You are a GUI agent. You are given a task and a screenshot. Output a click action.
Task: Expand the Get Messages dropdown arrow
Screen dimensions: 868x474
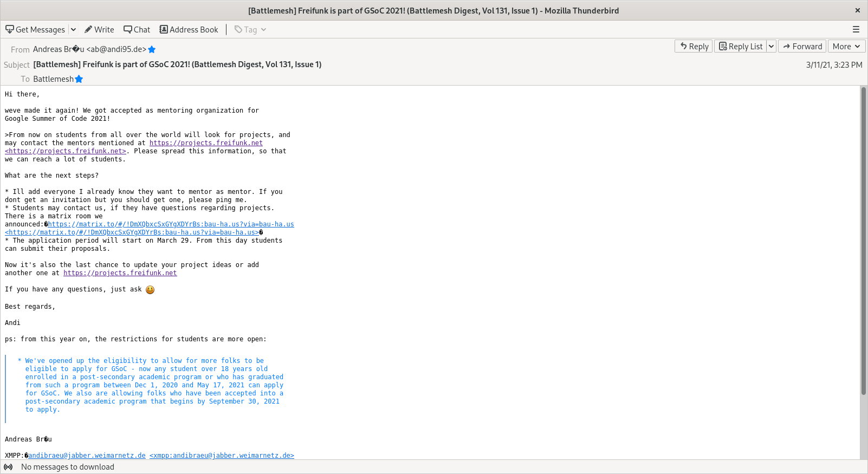coord(73,30)
